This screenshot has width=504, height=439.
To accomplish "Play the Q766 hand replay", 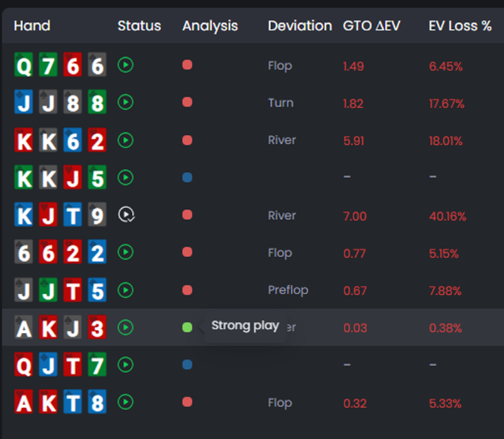I will click(x=125, y=65).
